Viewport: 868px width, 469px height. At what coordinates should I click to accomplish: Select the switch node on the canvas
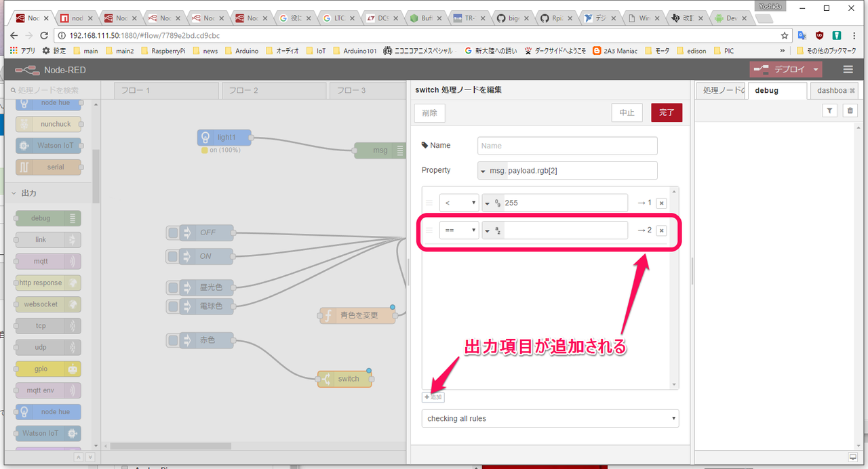coord(345,379)
